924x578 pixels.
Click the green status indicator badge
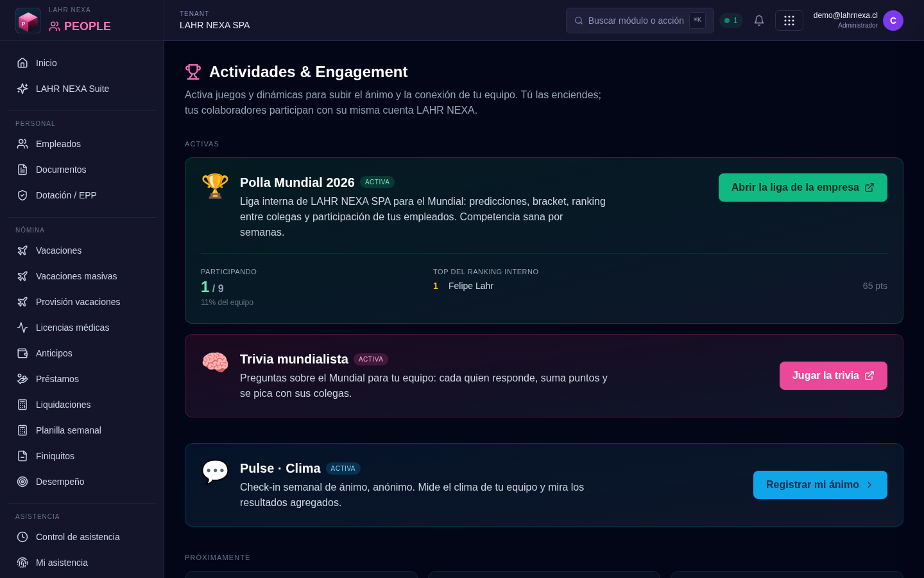tap(731, 21)
